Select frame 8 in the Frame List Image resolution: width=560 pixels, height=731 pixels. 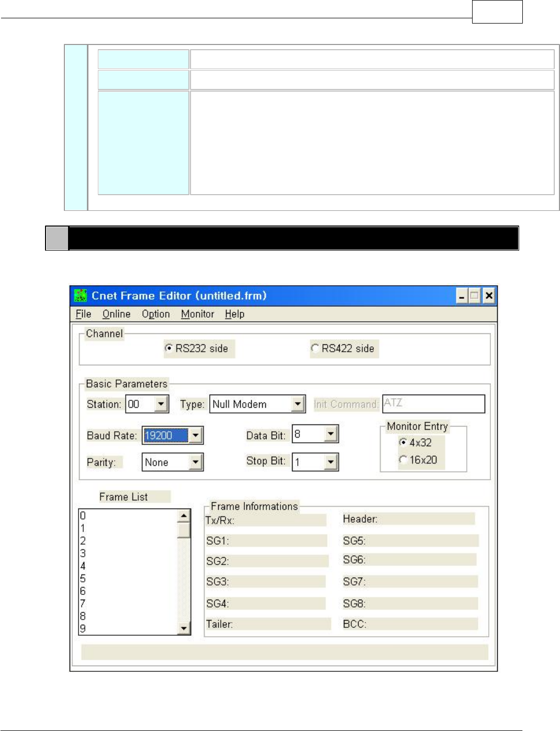click(x=83, y=616)
